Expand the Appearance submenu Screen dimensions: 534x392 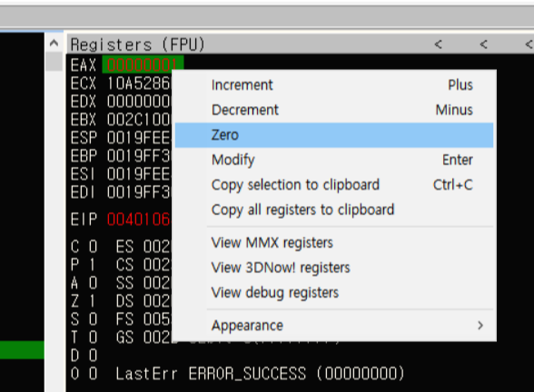click(334, 326)
